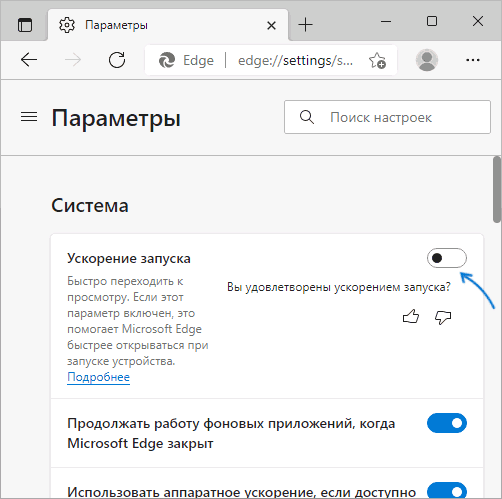Reload the page with refresh icon
Screen dimensions: 502x499
(x=117, y=60)
